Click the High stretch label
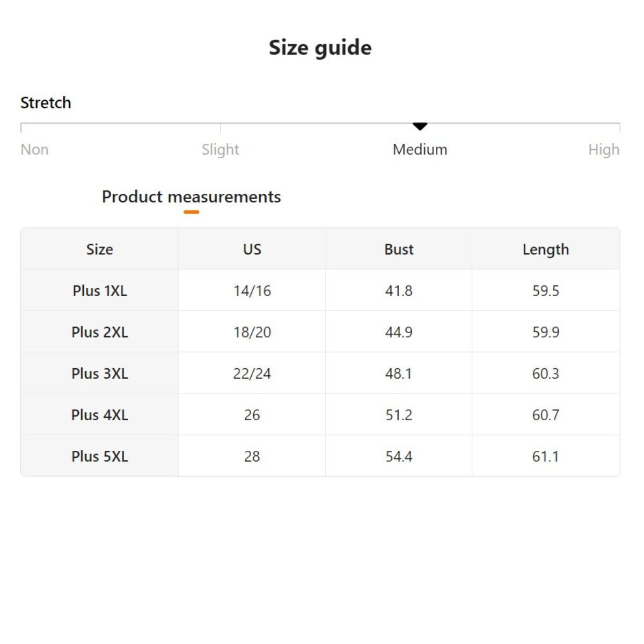This screenshot has width=644, height=644. (x=603, y=149)
